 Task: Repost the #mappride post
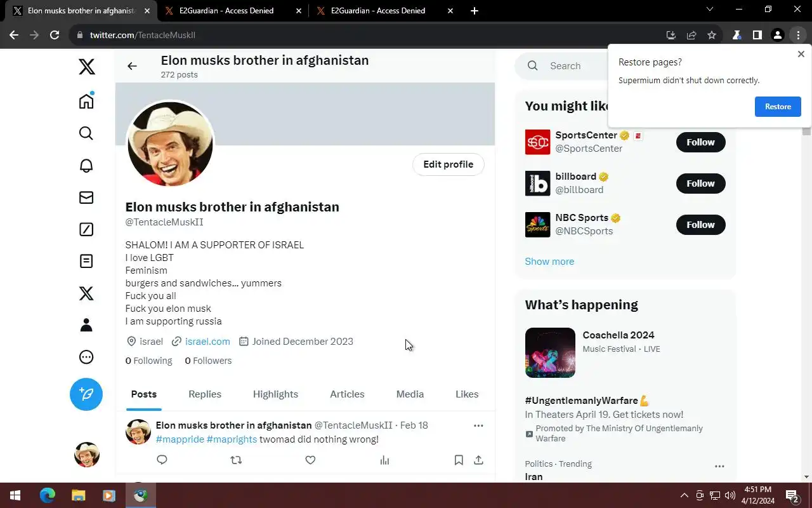(x=236, y=460)
